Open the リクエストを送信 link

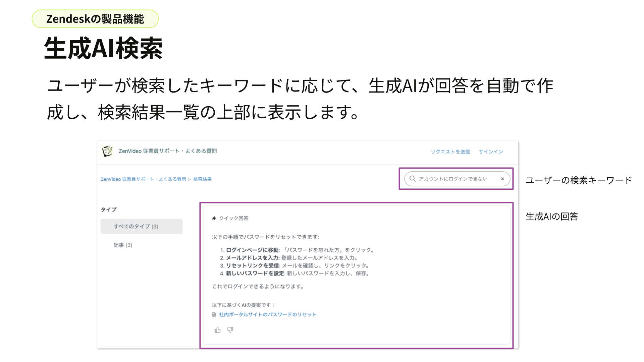click(x=450, y=151)
